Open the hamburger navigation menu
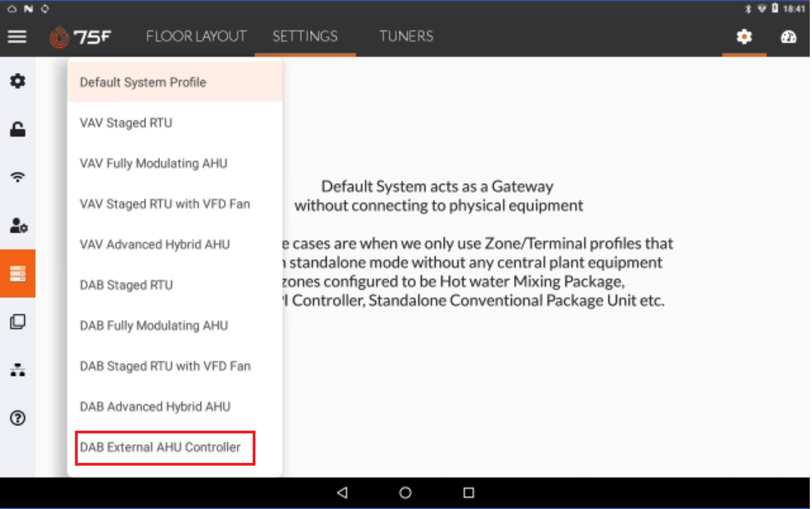The image size is (812, 509). 17,37
